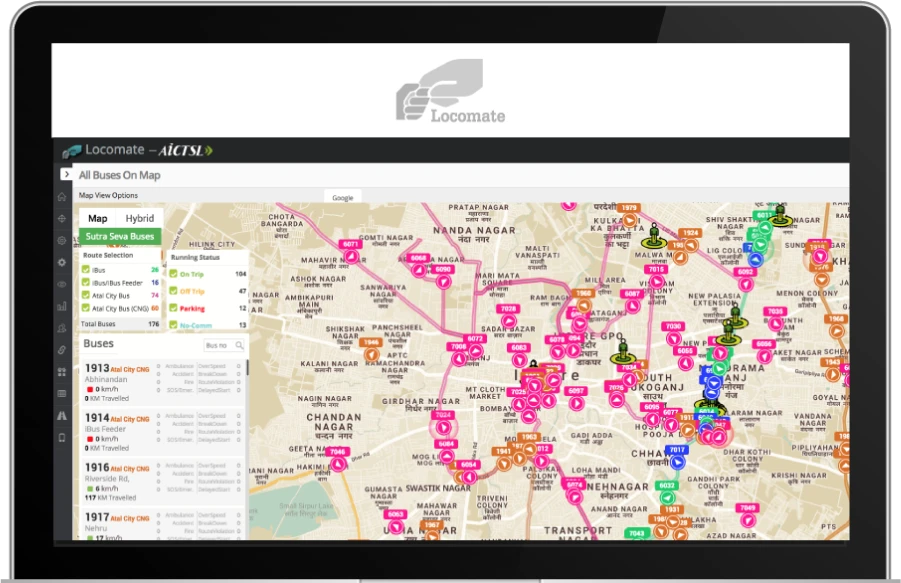Click bus marker 7049 on the map

click(748, 515)
